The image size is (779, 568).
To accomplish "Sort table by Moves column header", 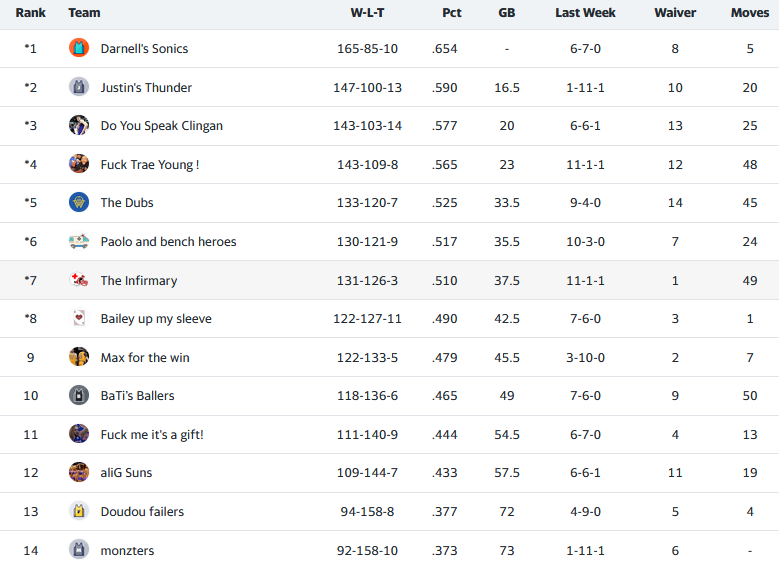I will point(750,13).
